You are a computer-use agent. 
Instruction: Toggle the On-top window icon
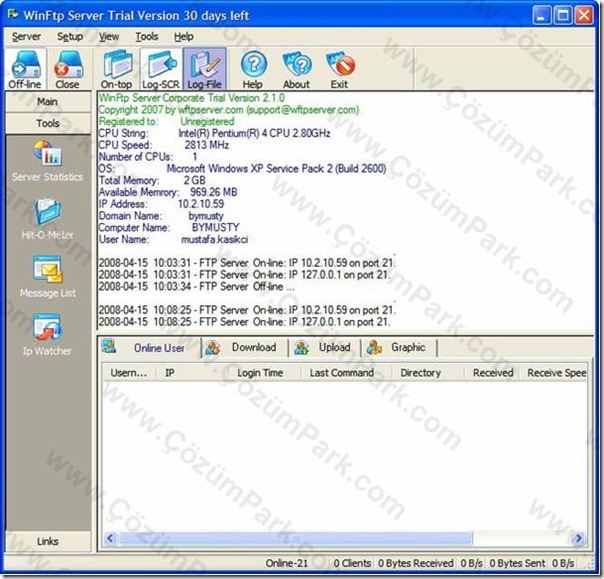tap(116, 69)
